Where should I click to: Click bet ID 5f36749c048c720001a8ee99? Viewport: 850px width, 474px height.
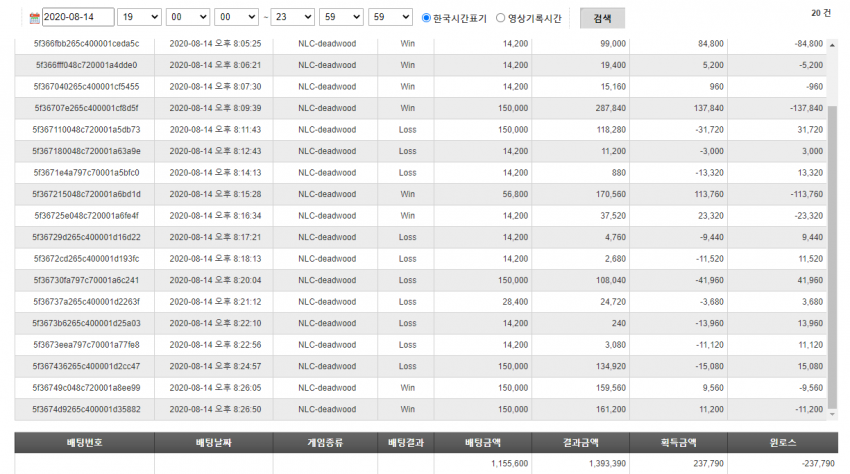coord(86,388)
